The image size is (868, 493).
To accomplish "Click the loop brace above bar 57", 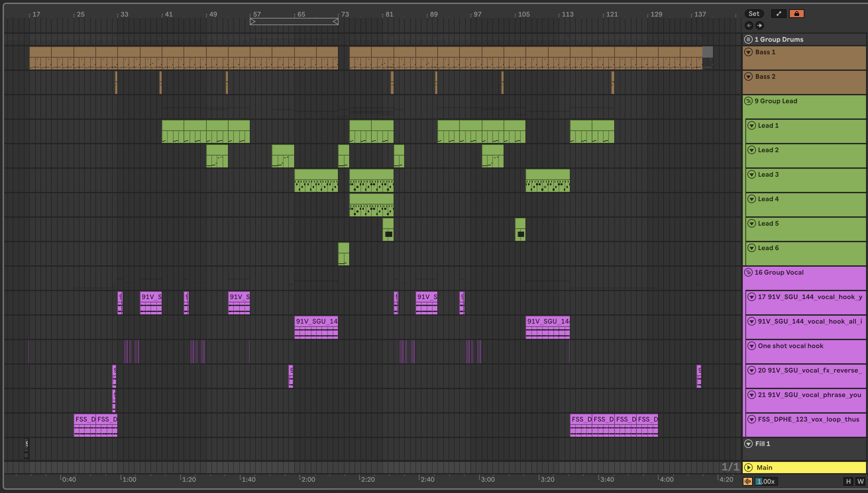I will (x=294, y=22).
